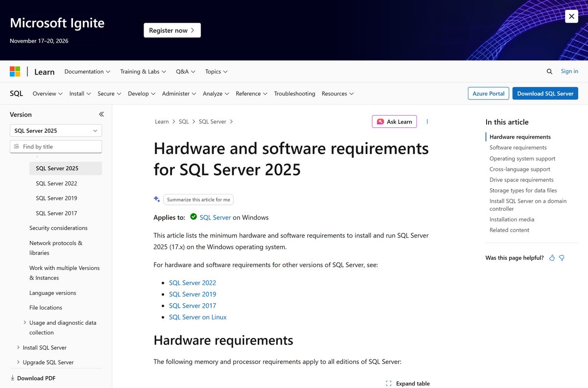Jump to Drive space requirements section

(521, 180)
